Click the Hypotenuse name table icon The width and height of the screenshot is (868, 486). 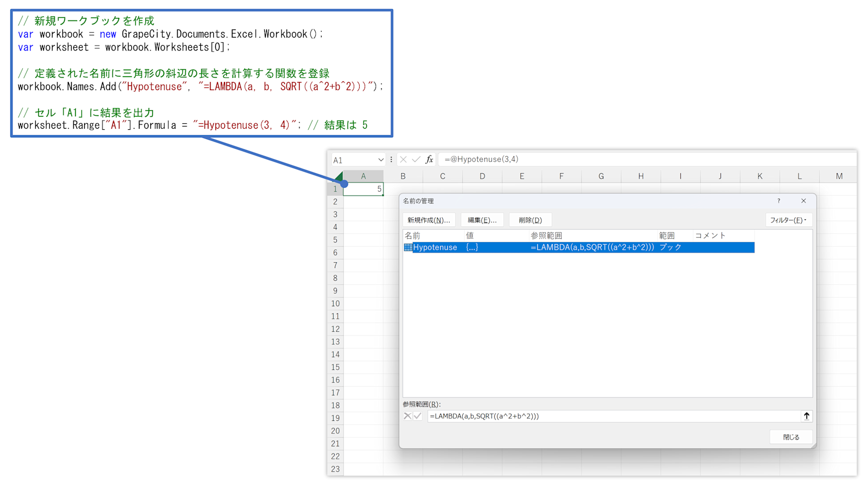[408, 248]
